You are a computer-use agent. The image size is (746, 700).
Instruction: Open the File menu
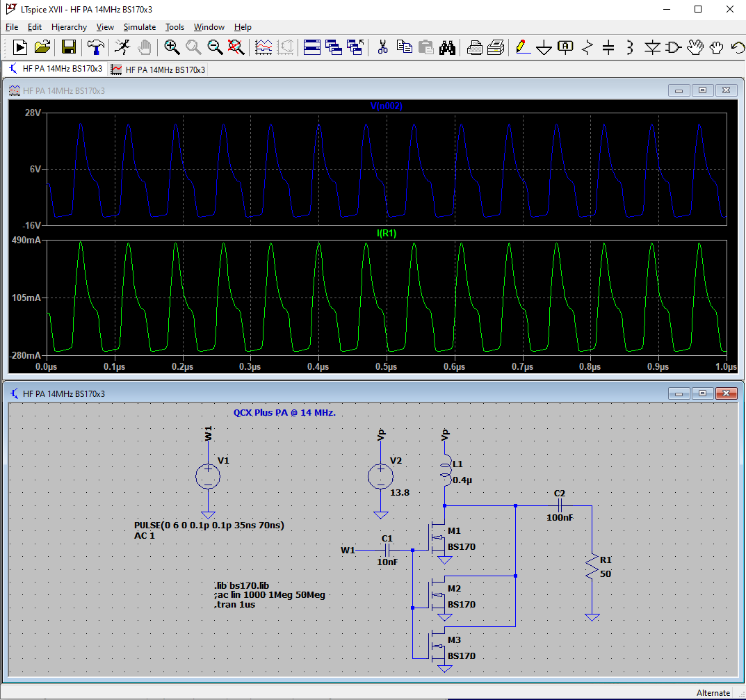(x=11, y=27)
